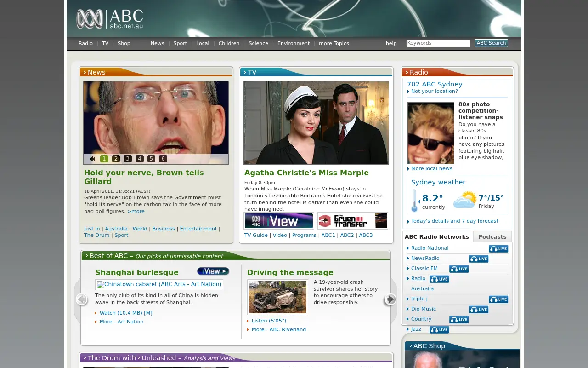Show next Best of ABC items

(390, 299)
